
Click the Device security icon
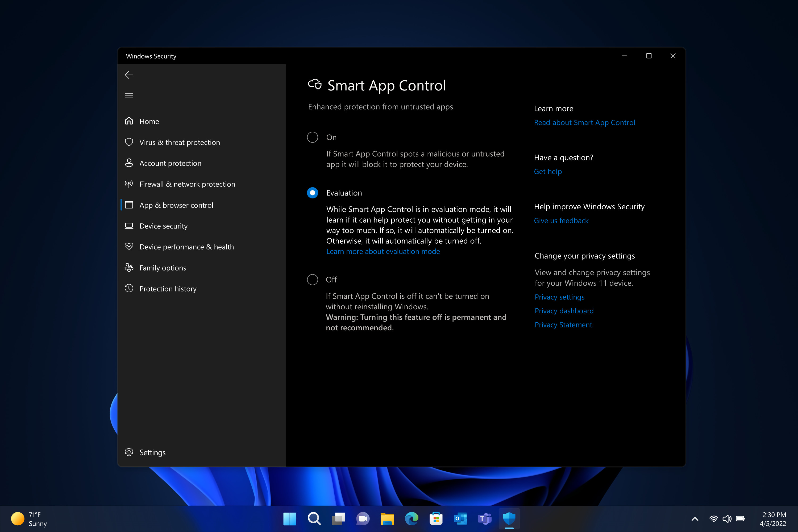(129, 226)
